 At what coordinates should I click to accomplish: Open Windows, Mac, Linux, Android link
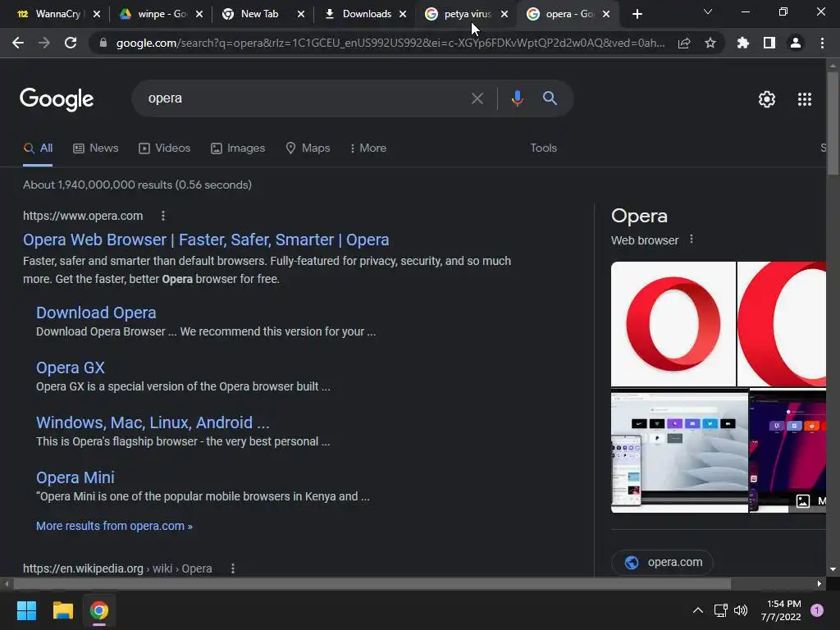tap(153, 422)
